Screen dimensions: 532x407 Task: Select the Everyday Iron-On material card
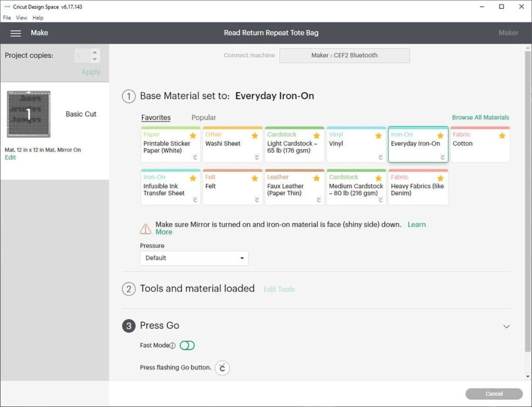pyautogui.click(x=418, y=145)
